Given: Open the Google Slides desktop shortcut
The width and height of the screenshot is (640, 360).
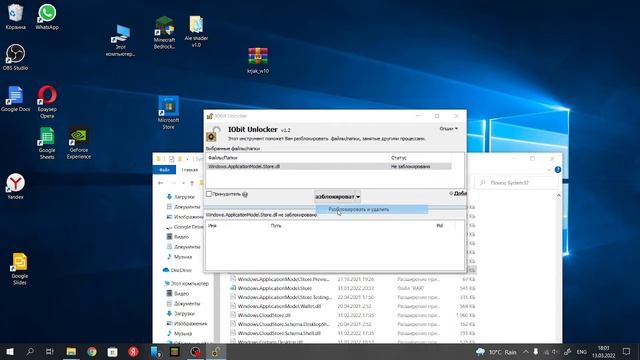Looking at the screenshot, I should tap(20, 269).
